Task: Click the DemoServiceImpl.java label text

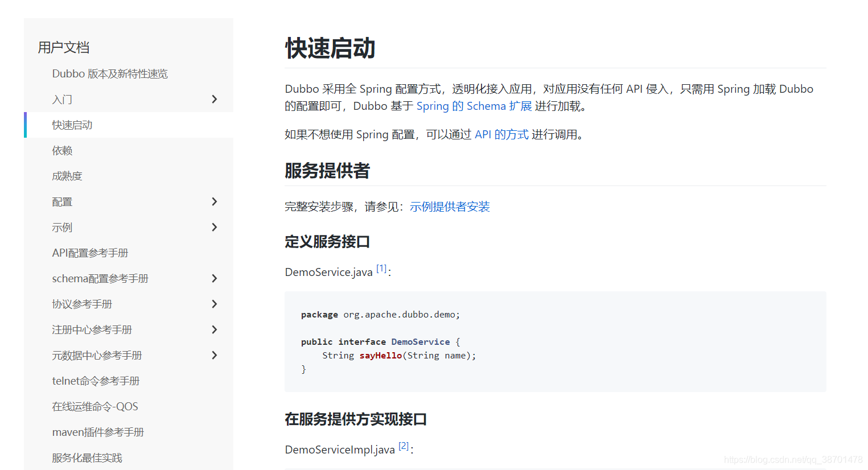Action: coord(340,450)
